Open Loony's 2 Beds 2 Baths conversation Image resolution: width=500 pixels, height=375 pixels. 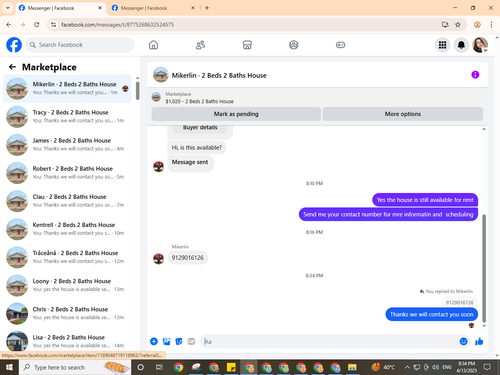coord(68,285)
